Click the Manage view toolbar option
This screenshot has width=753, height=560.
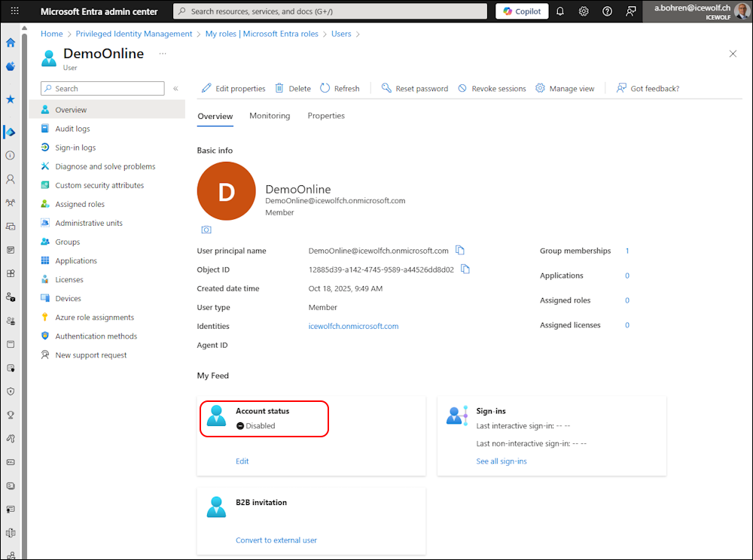[565, 89]
